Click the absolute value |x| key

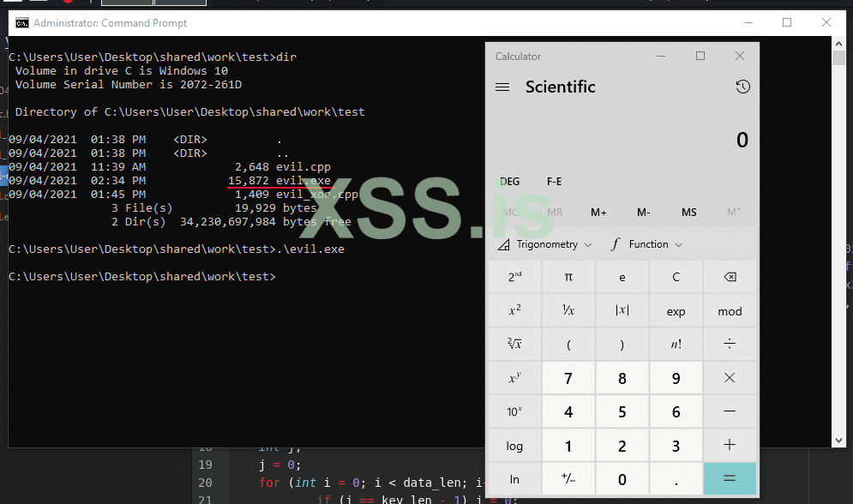pos(622,311)
